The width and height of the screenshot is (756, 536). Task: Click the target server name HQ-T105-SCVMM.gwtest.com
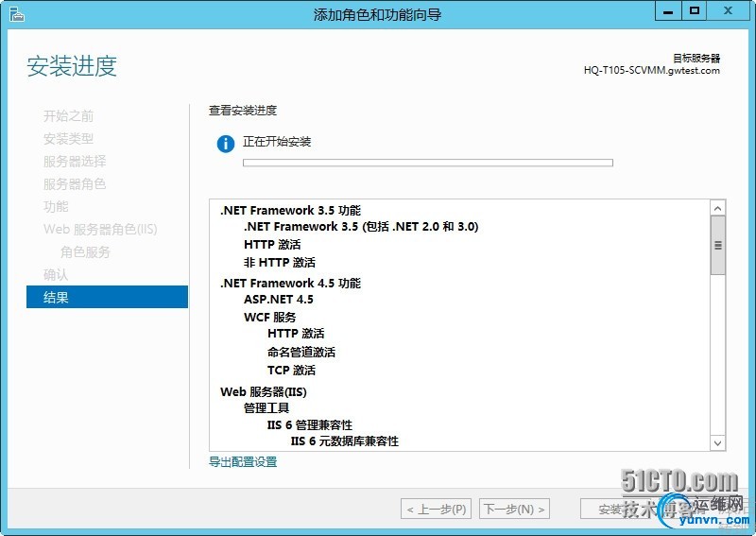tap(652, 71)
